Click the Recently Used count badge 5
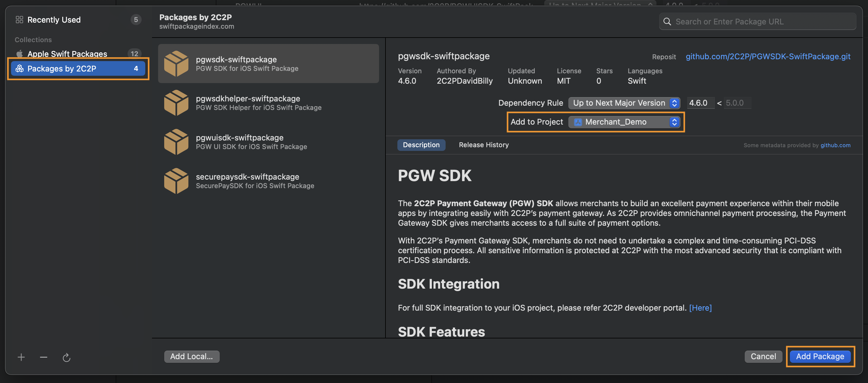 coord(136,20)
